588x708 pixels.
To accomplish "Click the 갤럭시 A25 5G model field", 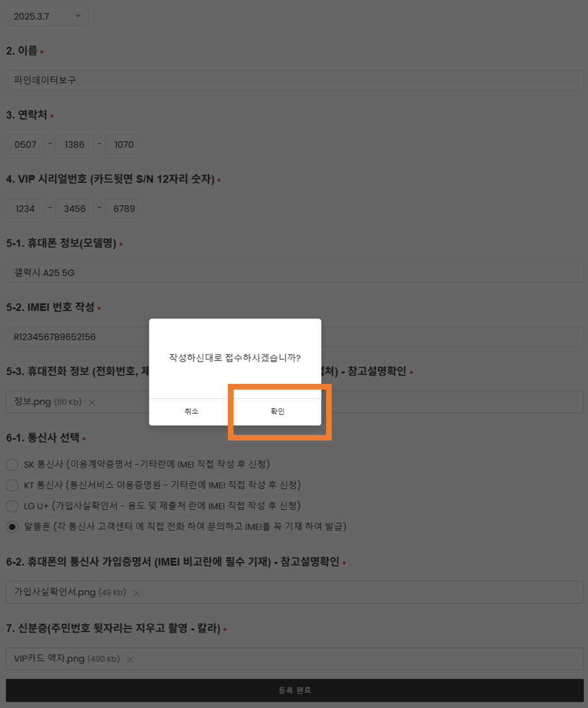I will [x=295, y=273].
